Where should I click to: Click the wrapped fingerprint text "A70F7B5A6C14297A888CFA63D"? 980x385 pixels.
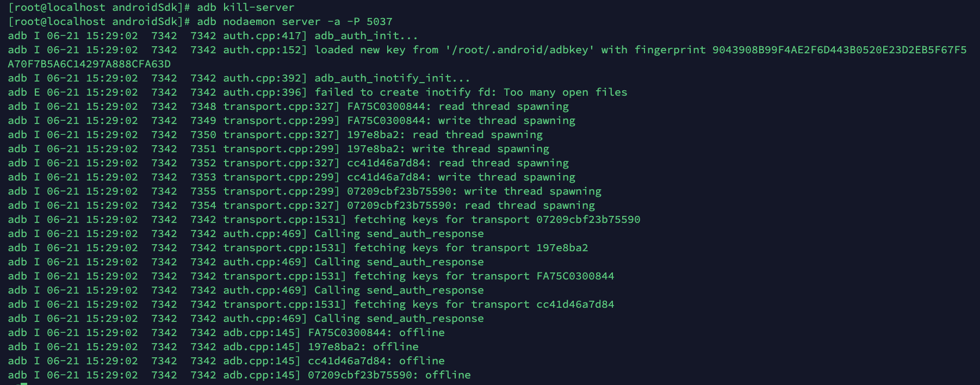click(89, 64)
